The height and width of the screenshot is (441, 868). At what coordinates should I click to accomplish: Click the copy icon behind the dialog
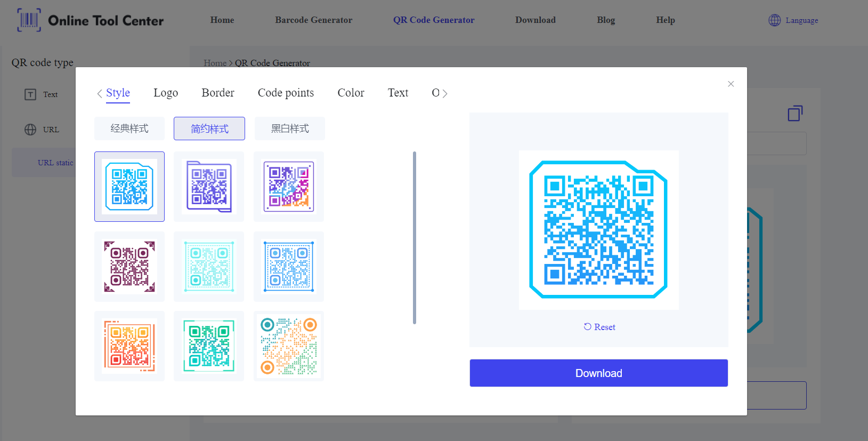[x=795, y=113]
